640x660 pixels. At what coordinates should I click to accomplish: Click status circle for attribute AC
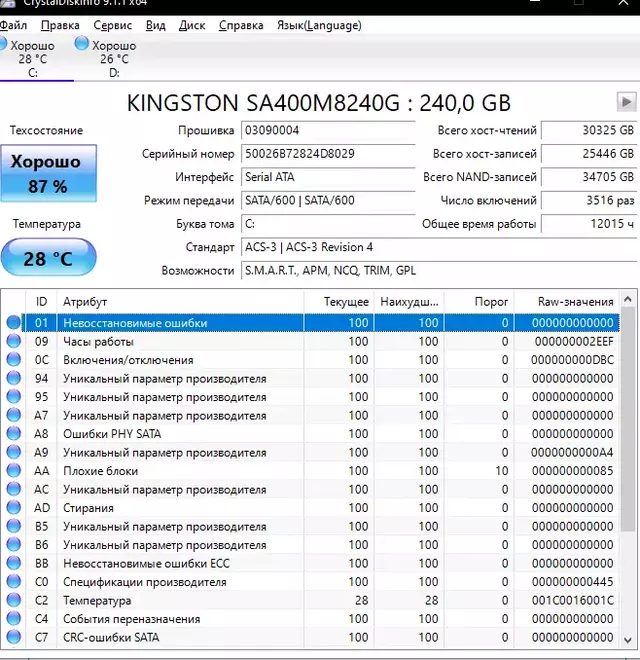[x=13, y=490]
